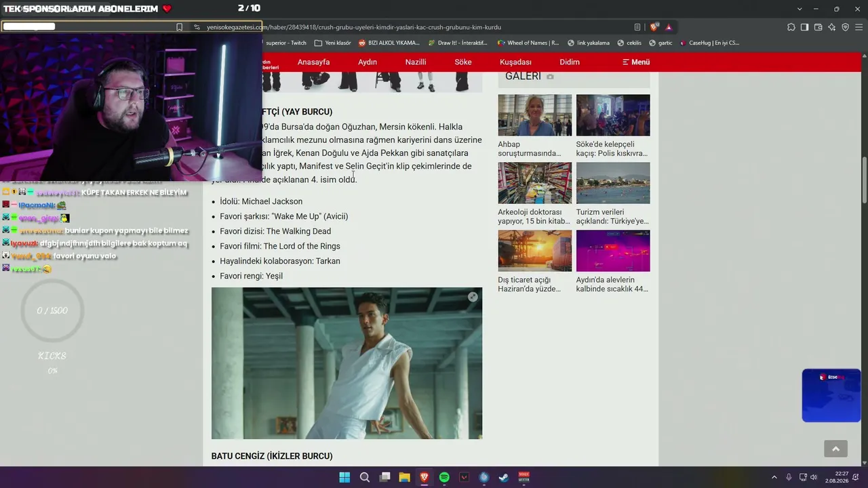Click the blue floating widget at right
868x488 pixels.
pos(831,395)
